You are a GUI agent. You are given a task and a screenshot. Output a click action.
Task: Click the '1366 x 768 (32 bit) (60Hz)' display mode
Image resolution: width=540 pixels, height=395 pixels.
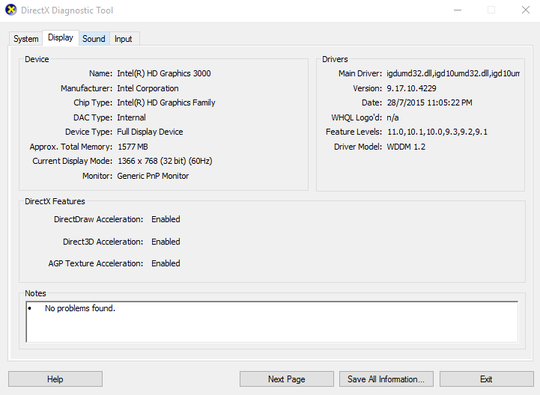tap(165, 161)
